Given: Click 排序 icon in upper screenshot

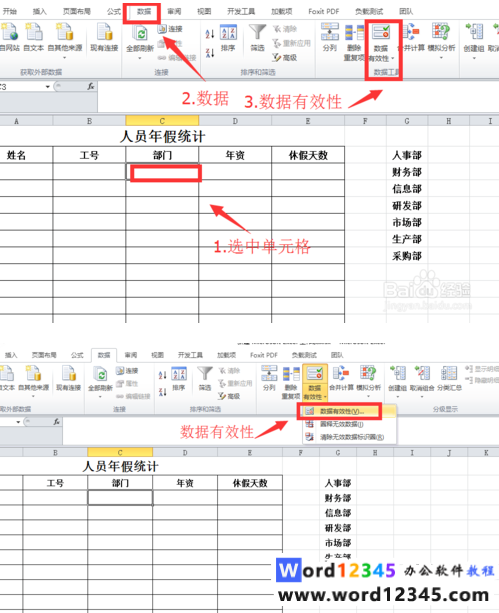Looking at the screenshot, I should pos(228,32).
